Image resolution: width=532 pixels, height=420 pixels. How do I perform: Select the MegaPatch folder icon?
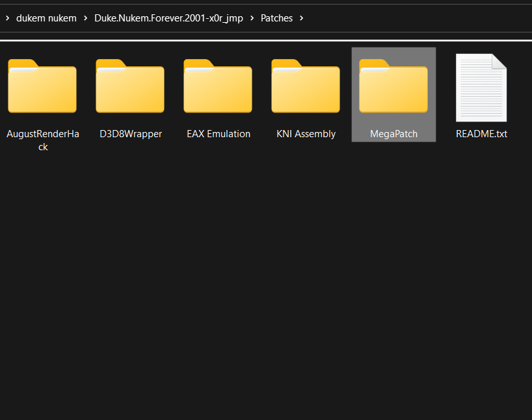(393, 86)
